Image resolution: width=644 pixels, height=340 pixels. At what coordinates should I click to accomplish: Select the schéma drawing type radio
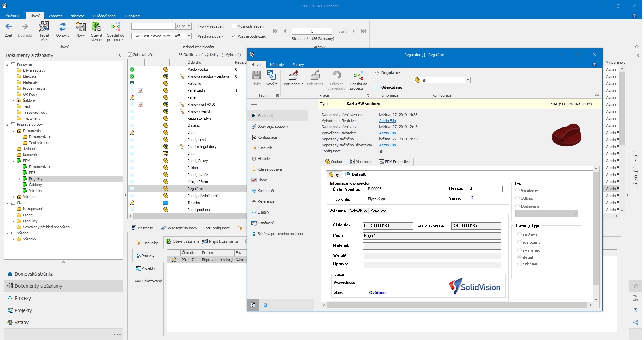[520, 264]
